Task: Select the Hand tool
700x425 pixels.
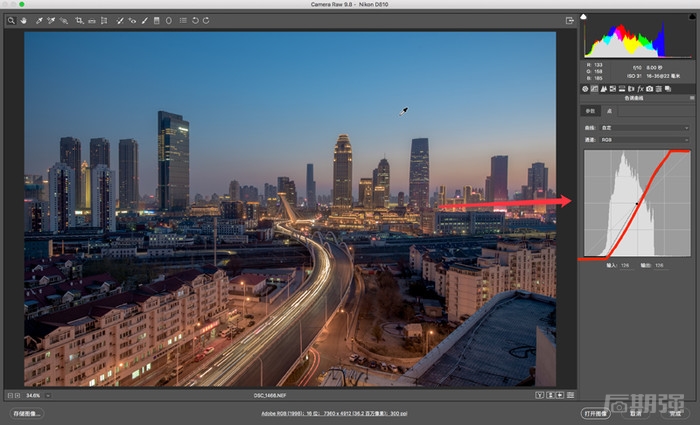Action: click(x=23, y=21)
